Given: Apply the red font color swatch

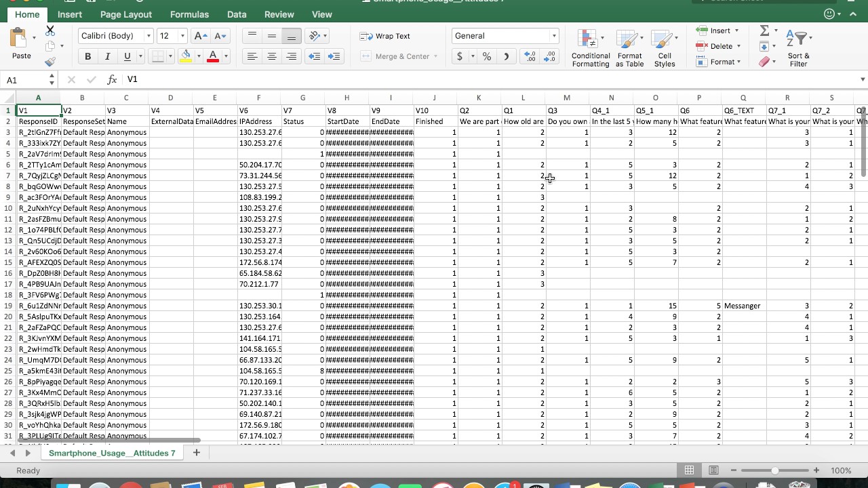Looking at the screenshot, I should coord(213,56).
